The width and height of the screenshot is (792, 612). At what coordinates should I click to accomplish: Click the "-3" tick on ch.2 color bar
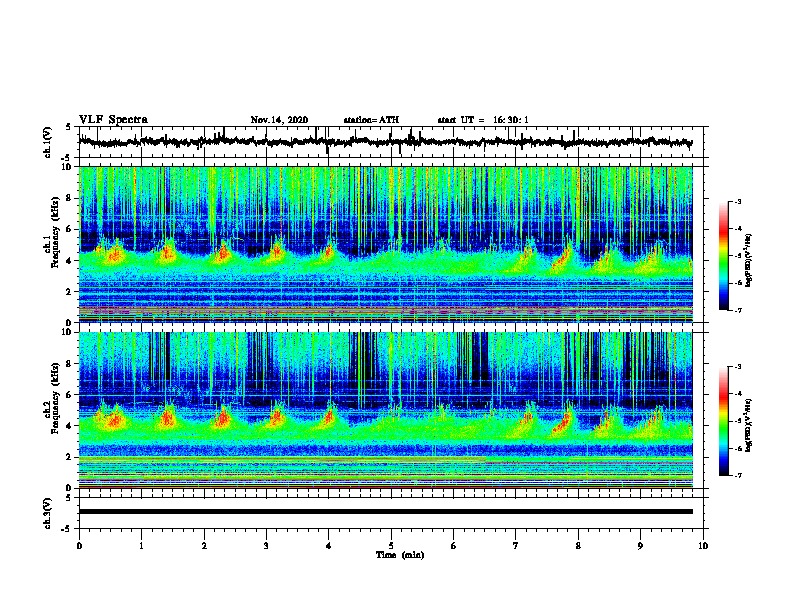point(738,367)
